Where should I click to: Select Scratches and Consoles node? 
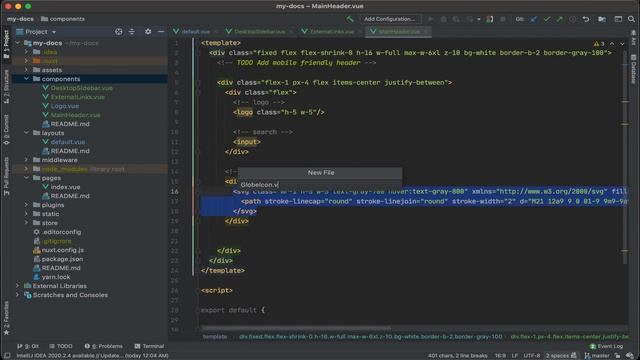click(x=70, y=295)
